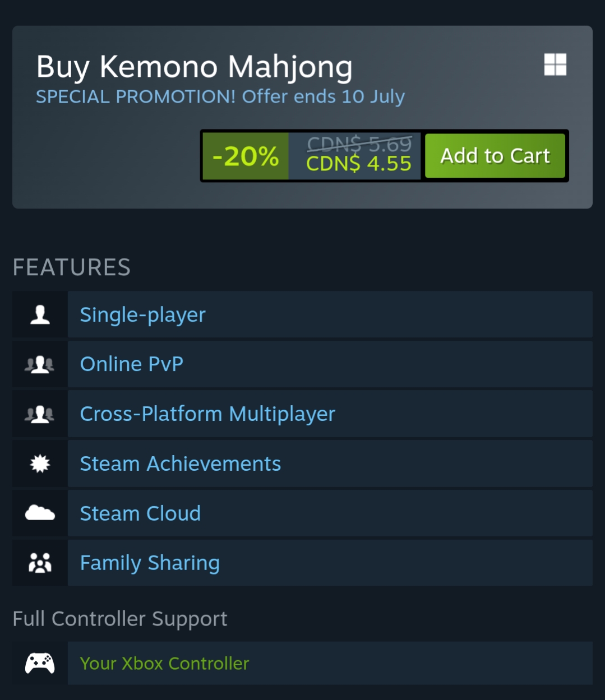Click the Buy Kemono Mahjong heading

(x=194, y=67)
